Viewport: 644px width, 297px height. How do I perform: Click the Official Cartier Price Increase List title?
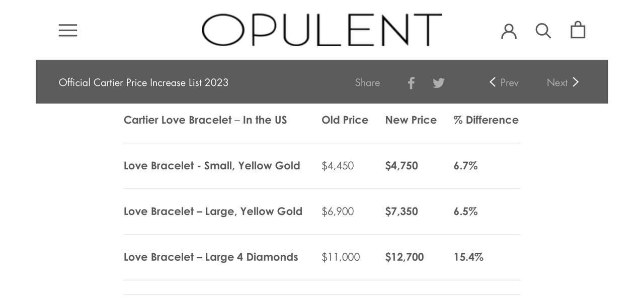pos(143,82)
